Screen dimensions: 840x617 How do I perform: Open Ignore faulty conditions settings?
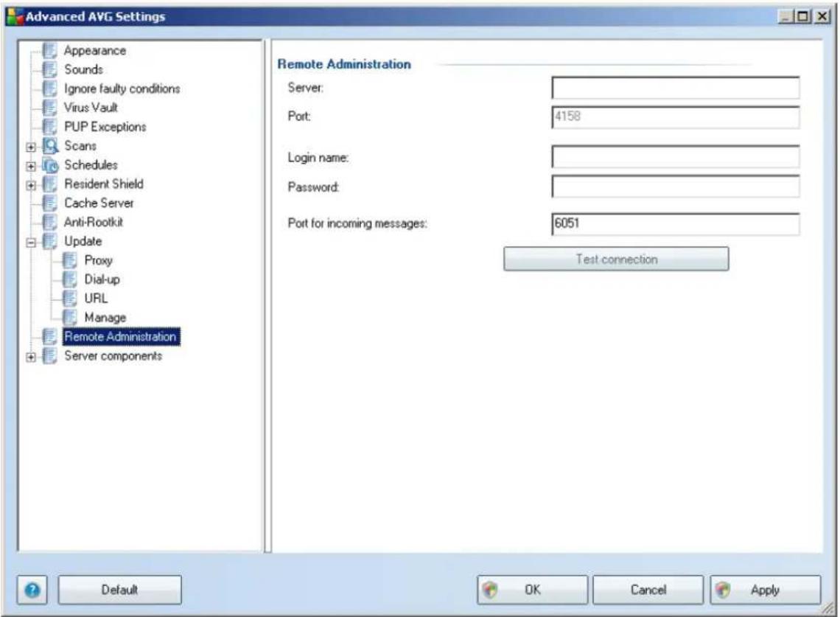click(122, 89)
